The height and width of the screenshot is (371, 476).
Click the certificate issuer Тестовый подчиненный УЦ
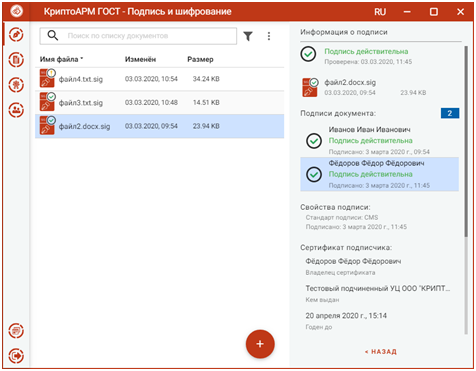point(378,288)
